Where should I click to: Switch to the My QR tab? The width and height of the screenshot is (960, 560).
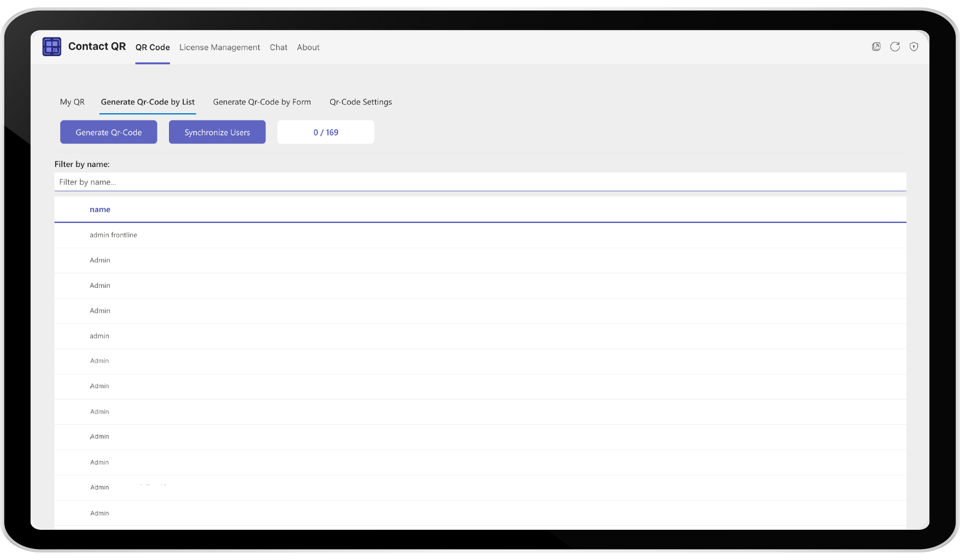click(72, 102)
